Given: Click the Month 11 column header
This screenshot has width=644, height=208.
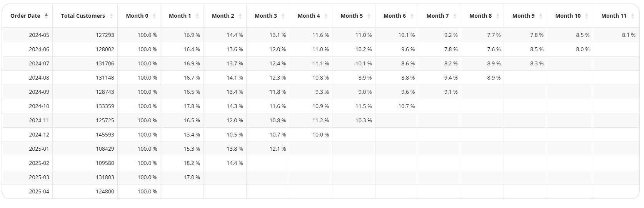Looking at the screenshot, I should click(616, 16).
